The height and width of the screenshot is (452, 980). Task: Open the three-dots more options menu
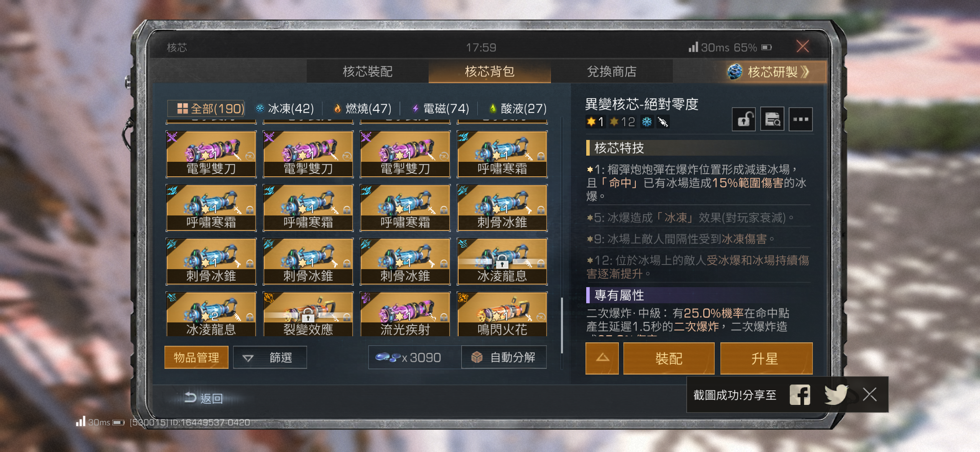801,120
